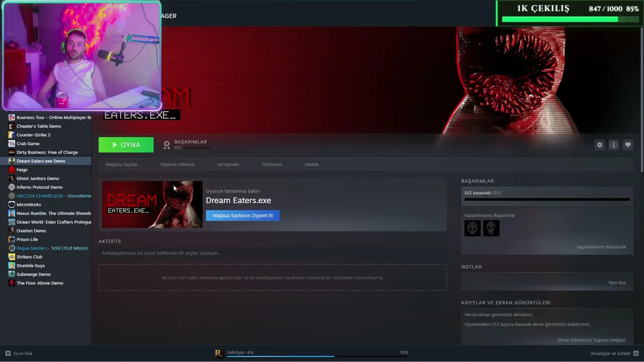Screen dimensions: 644x362
Task: Click the Strikers Club game icon
Action: point(12,257)
